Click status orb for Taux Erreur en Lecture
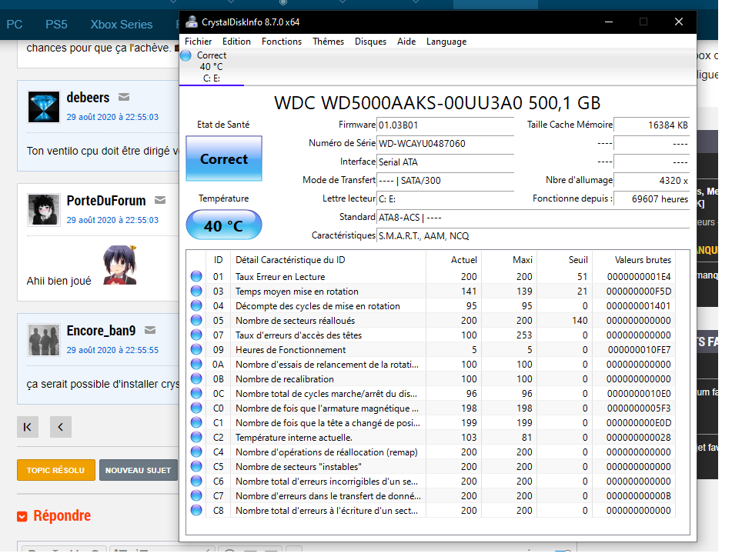Viewport: 742px width, 560px height. click(x=196, y=276)
